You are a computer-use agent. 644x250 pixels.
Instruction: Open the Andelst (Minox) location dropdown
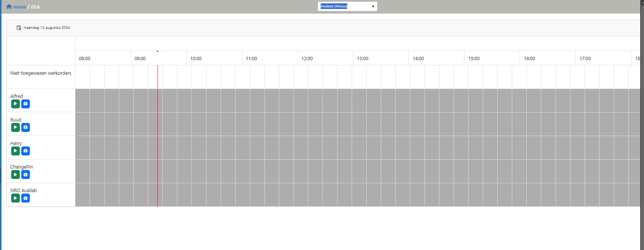[347, 6]
